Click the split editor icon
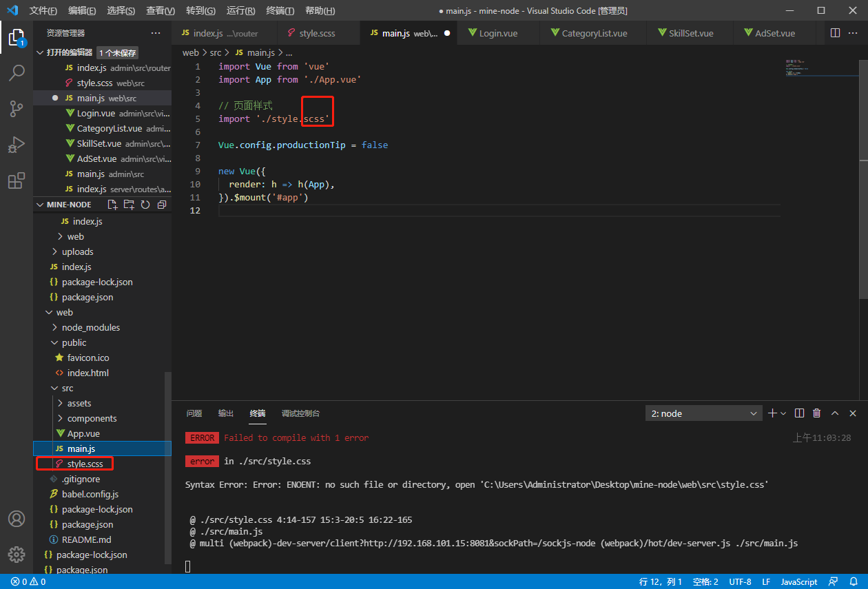This screenshot has width=868, height=589. (835, 33)
